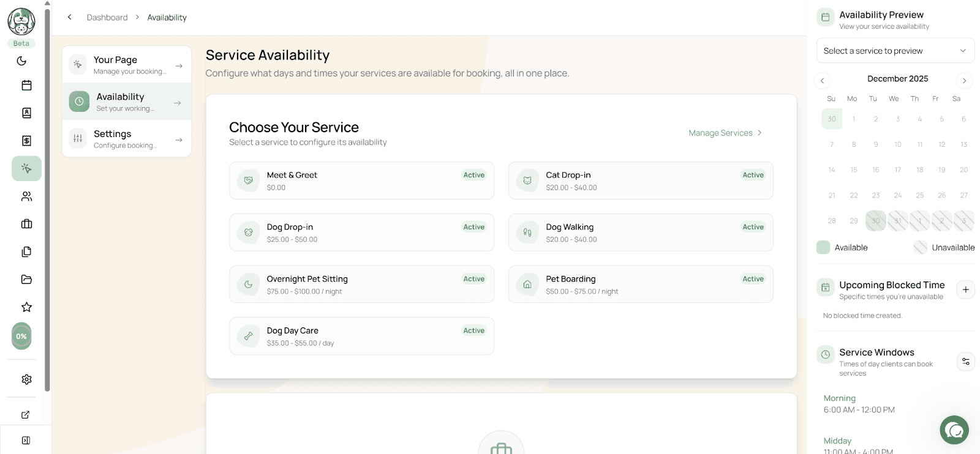The image size is (980, 454).
Task: Click Dashboard in the breadcrumb
Action: (x=107, y=18)
